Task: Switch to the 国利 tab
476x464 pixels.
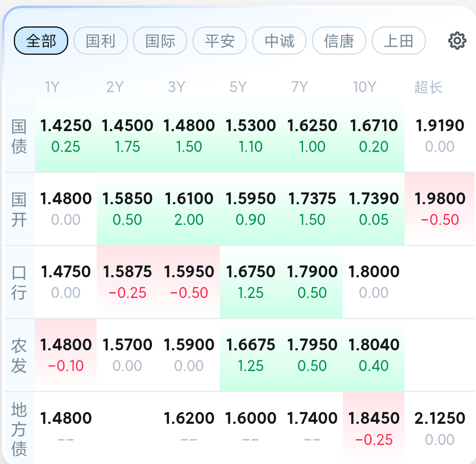Action: point(101,41)
